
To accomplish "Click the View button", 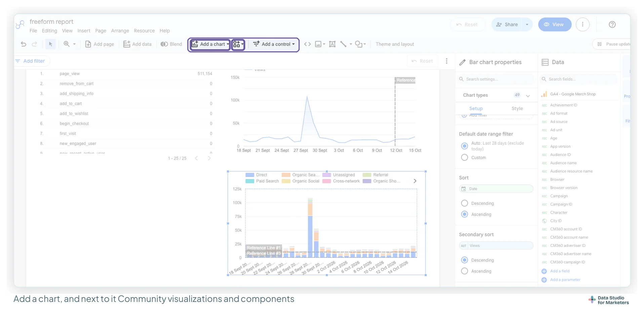I will tap(555, 25).
